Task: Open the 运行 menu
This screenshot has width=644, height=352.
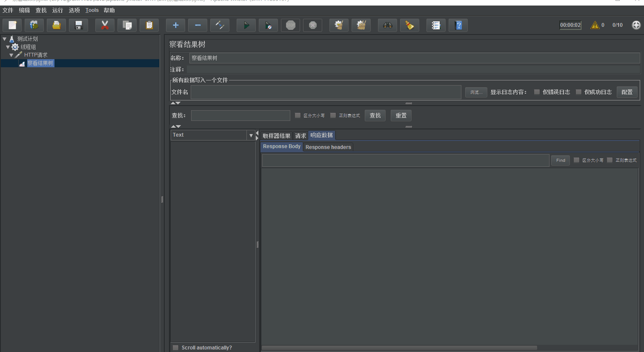Action: point(57,10)
